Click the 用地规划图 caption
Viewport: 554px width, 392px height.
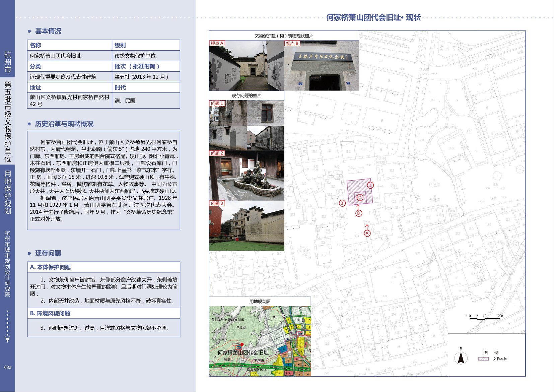point(260,302)
